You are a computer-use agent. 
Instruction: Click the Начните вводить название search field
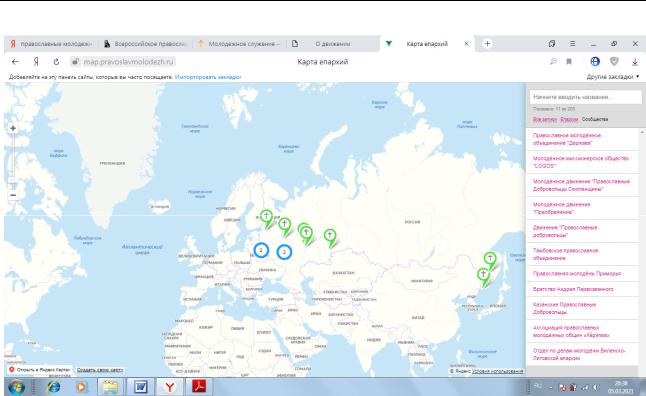point(585,97)
